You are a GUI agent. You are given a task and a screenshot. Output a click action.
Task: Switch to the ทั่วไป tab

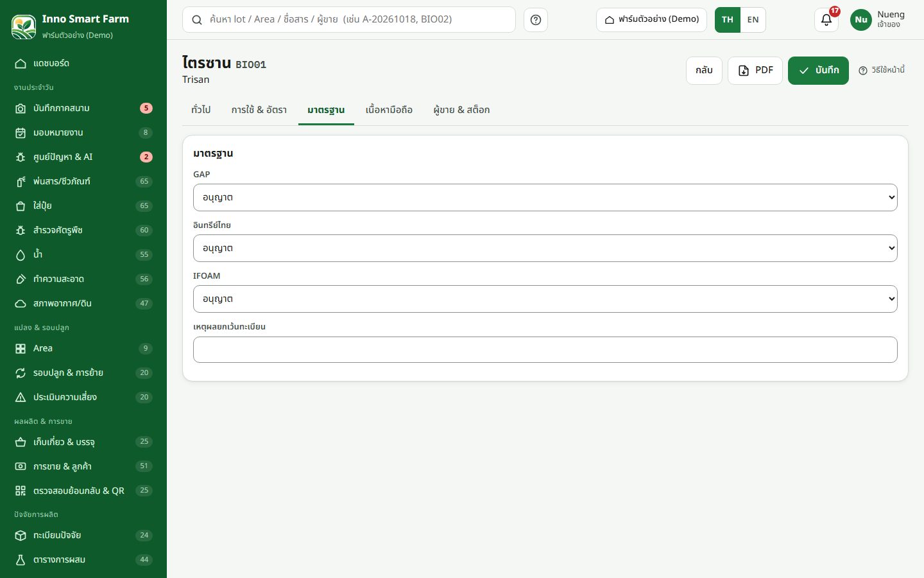tap(201, 110)
